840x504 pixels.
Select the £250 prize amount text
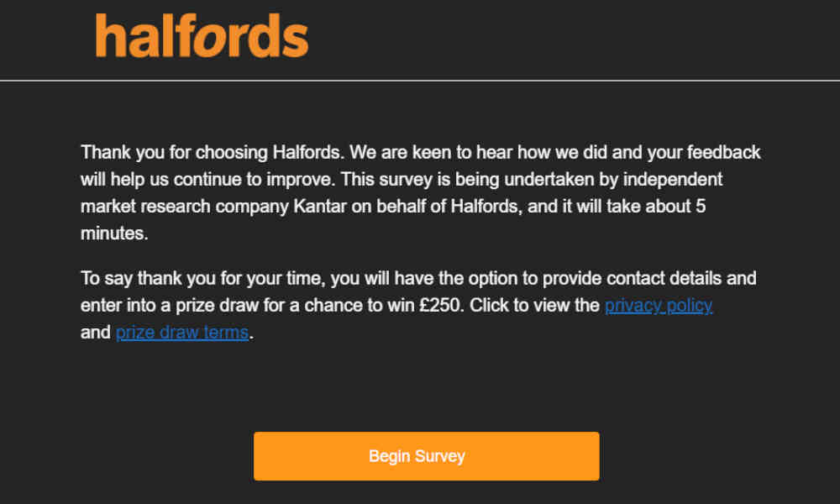click(440, 305)
